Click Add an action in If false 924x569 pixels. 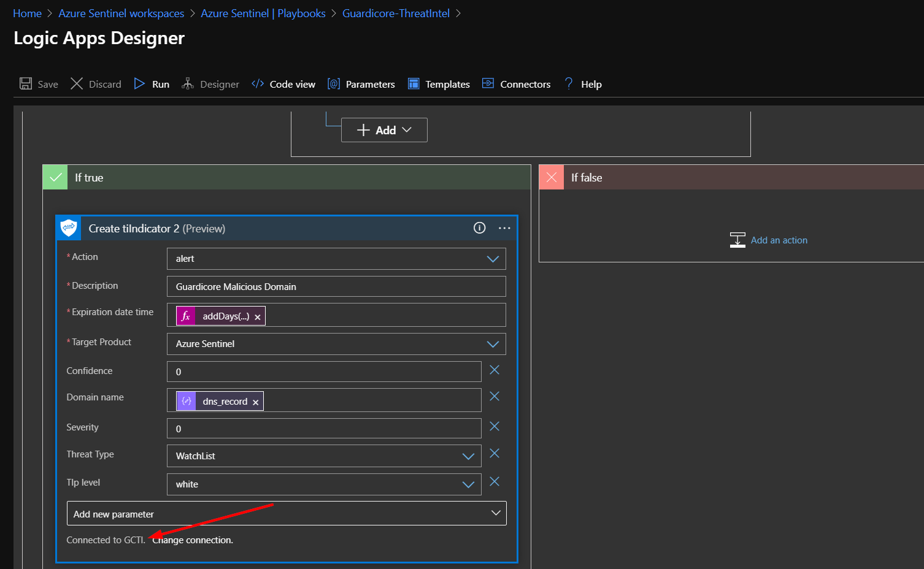[779, 240]
